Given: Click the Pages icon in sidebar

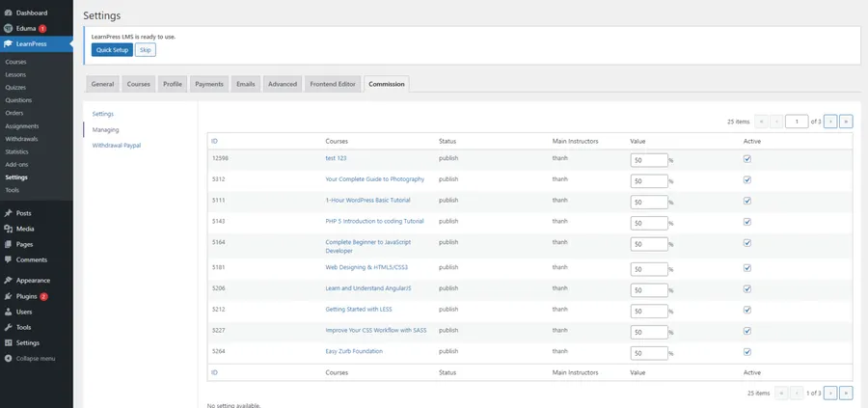Looking at the screenshot, I should pos(8,244).
